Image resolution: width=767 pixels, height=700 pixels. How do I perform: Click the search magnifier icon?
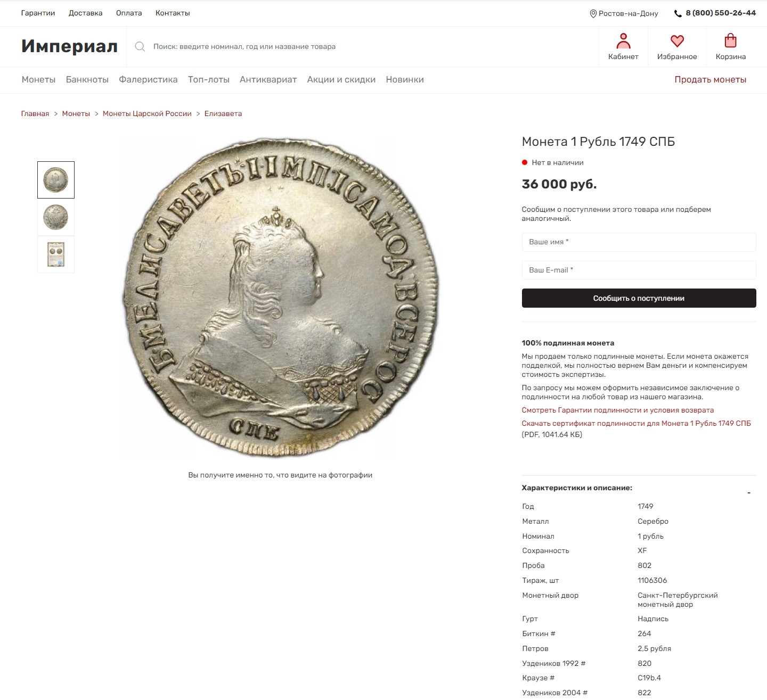point(140,47)
